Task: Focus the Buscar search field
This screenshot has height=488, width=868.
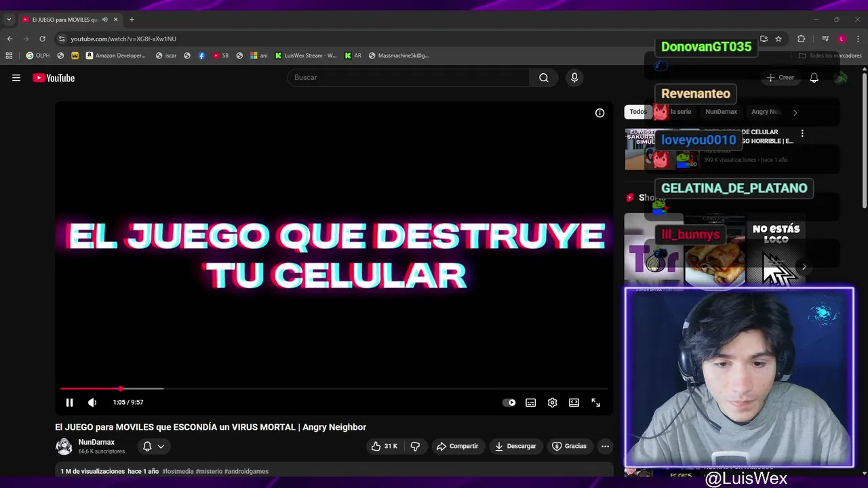Action: (408, 77)
